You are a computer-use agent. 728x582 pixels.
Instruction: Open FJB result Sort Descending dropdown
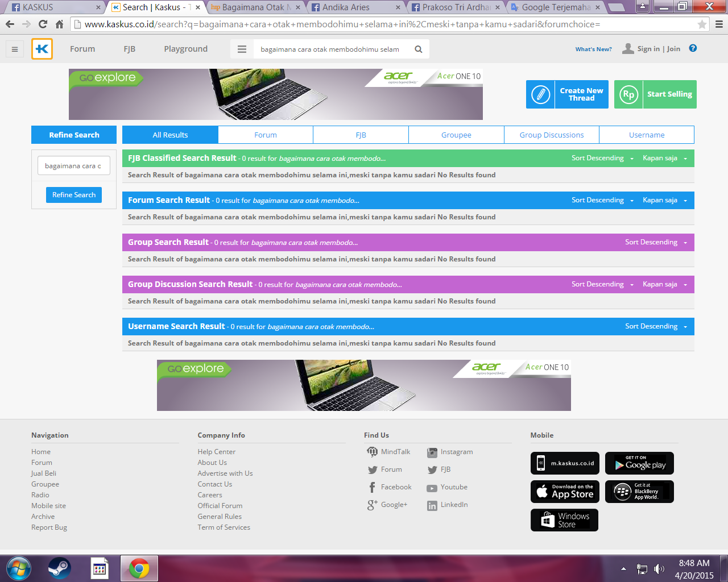[602, 158]
